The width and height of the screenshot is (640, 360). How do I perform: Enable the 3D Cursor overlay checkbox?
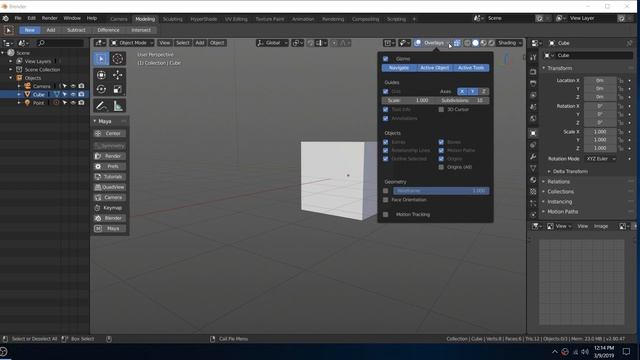[x=441, y=109]
